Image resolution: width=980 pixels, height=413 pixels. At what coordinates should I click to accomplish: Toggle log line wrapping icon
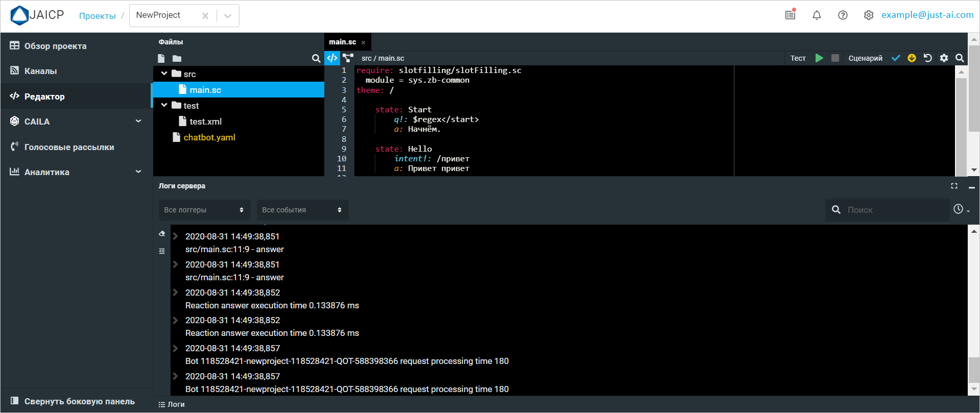tap(162, 251)
